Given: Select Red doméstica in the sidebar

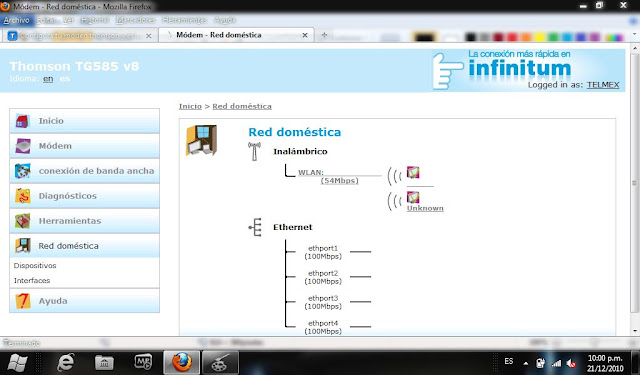Looking at the screenshot, I should pos(84,246).
